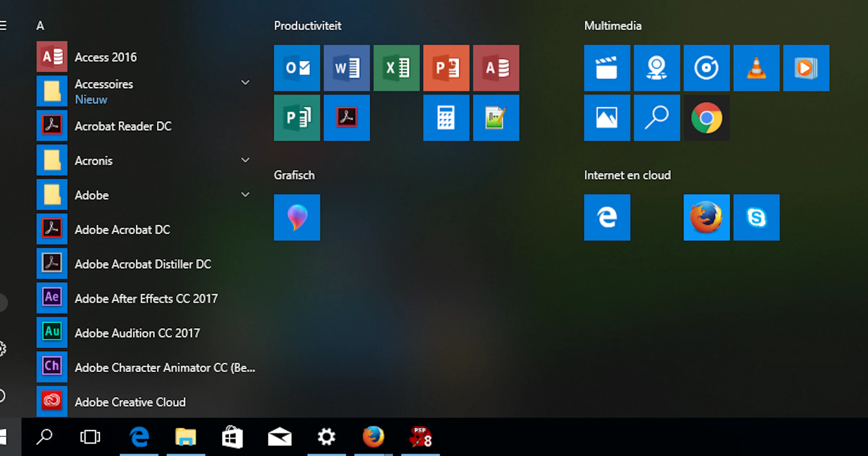Start Groove Music from its tile
Viewport: 868px width, 456px height.
[x=706, y=68]
